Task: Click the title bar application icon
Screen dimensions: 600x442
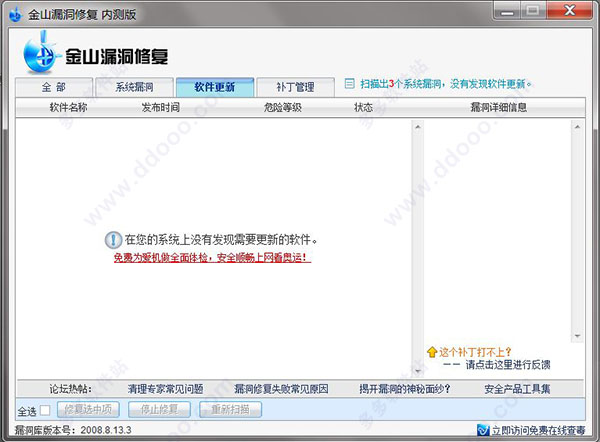Action: click(15, 15)
